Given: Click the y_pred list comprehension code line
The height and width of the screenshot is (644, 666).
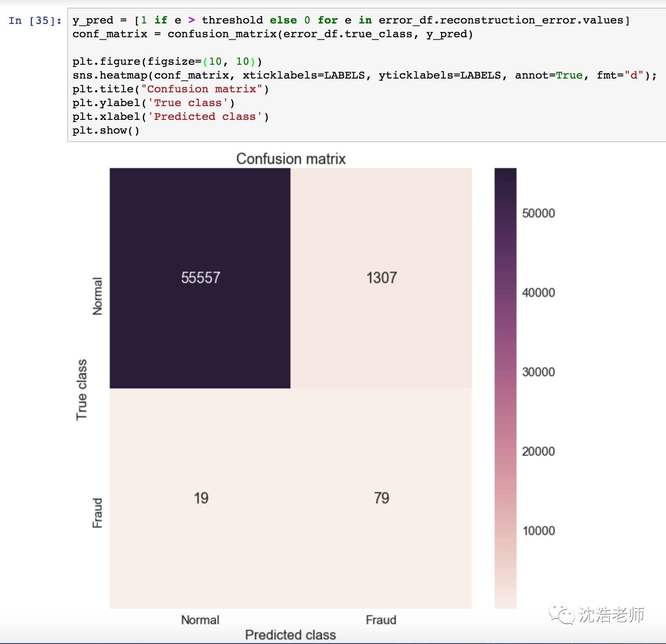Looking at the screenshot, I should 351,20.
